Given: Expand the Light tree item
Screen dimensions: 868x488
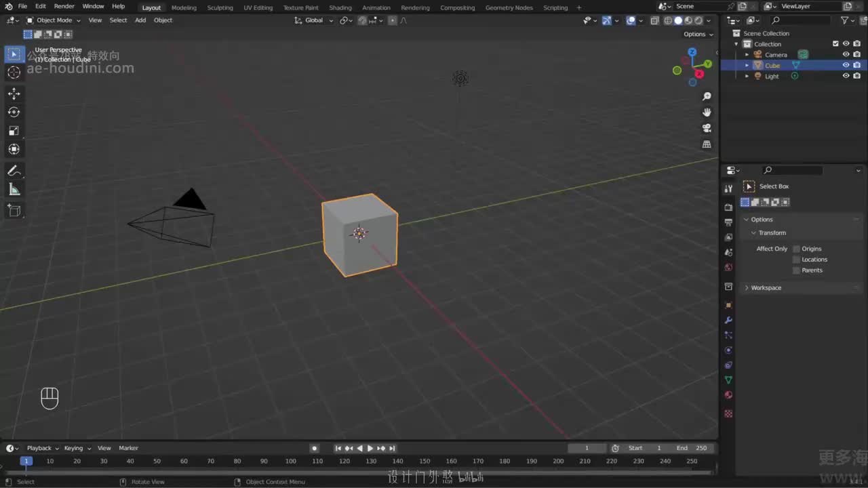Looking at the screenshot, I should pos(747,76).
